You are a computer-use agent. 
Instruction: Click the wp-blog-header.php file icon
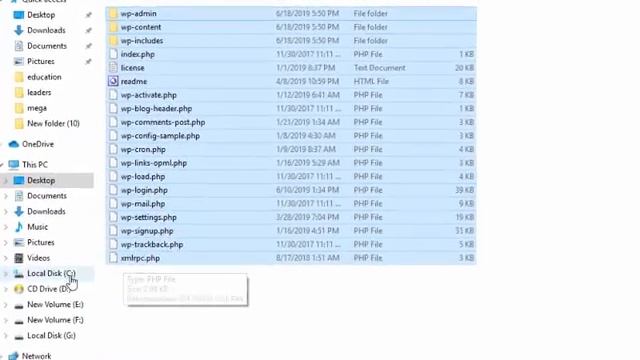(113, 109)
